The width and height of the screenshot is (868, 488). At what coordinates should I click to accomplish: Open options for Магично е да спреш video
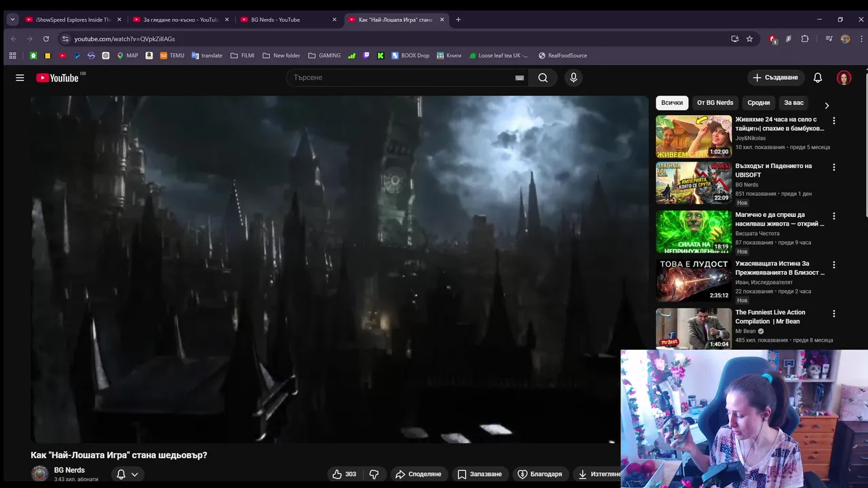pyautogui.click(x=834, y=216)
